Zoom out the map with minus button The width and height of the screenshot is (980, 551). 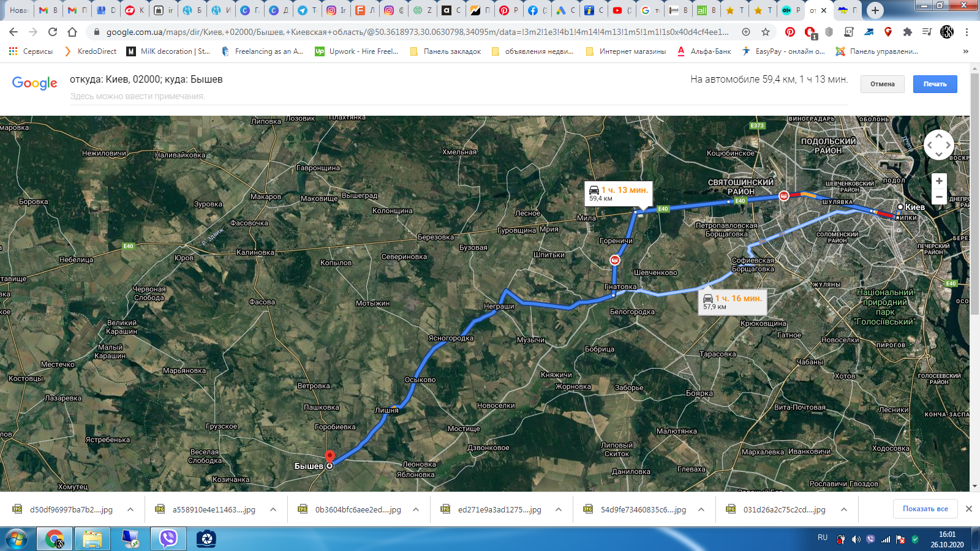(939, 197)
